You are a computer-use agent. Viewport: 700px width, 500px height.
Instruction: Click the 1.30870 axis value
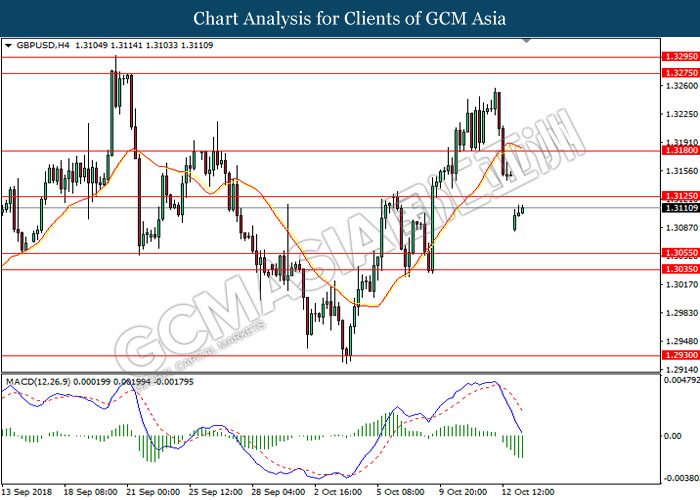click(681, 228)
